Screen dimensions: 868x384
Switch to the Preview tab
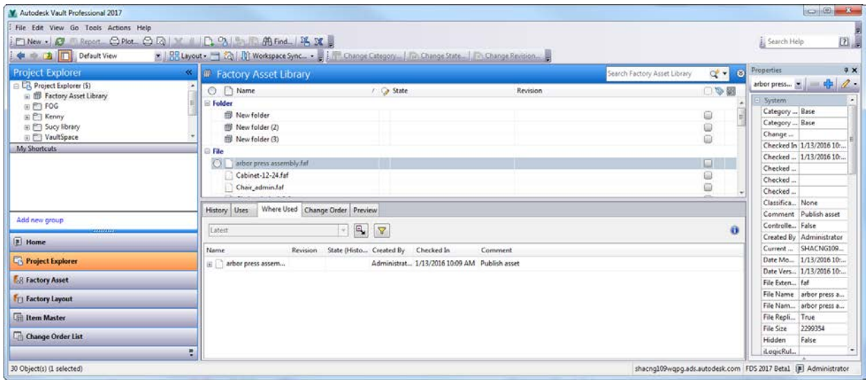367,210
